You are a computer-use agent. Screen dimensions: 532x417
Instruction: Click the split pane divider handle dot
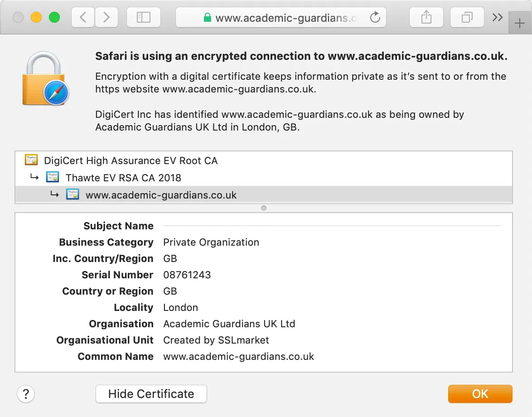tap(264, 208)
